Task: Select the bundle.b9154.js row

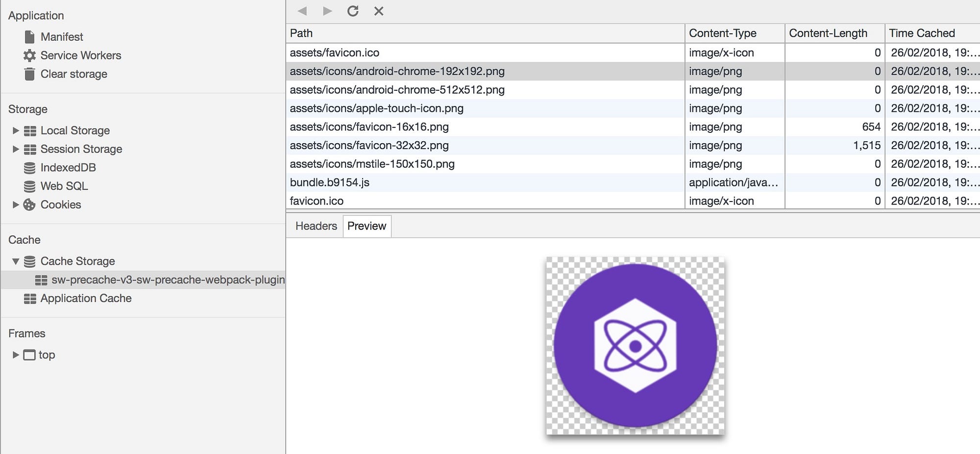Action: click(x=633, y=182)
